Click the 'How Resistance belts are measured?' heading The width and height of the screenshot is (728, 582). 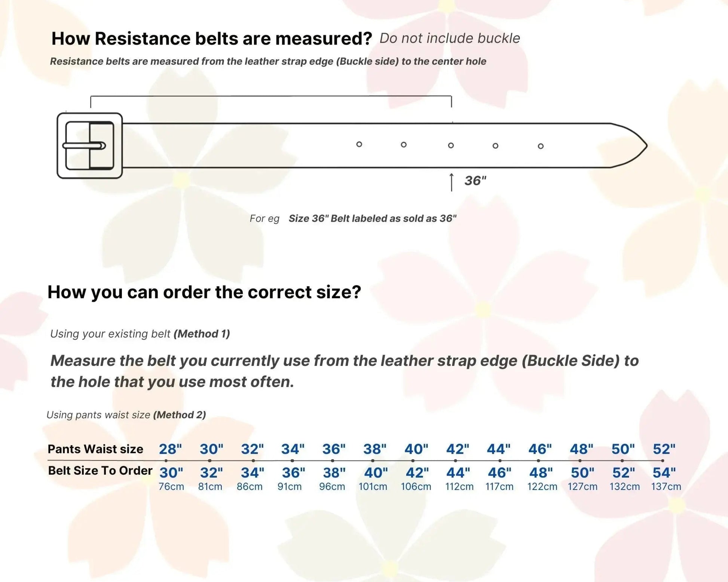pyautogui.click(x=212, y=38)
